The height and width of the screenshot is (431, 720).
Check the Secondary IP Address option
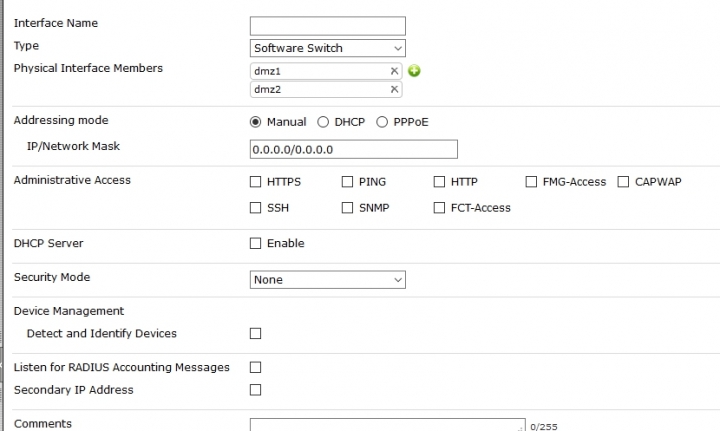point(255,390)
